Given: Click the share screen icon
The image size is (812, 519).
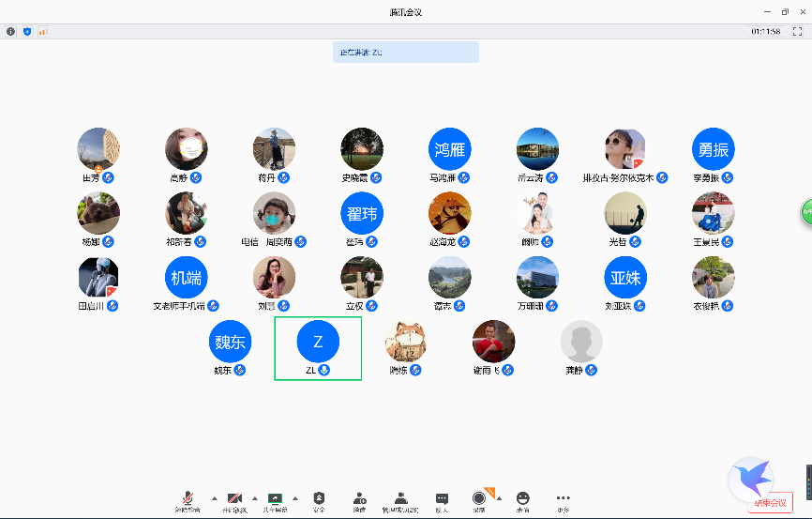Looking at the screenshot, I should (275, 498).
